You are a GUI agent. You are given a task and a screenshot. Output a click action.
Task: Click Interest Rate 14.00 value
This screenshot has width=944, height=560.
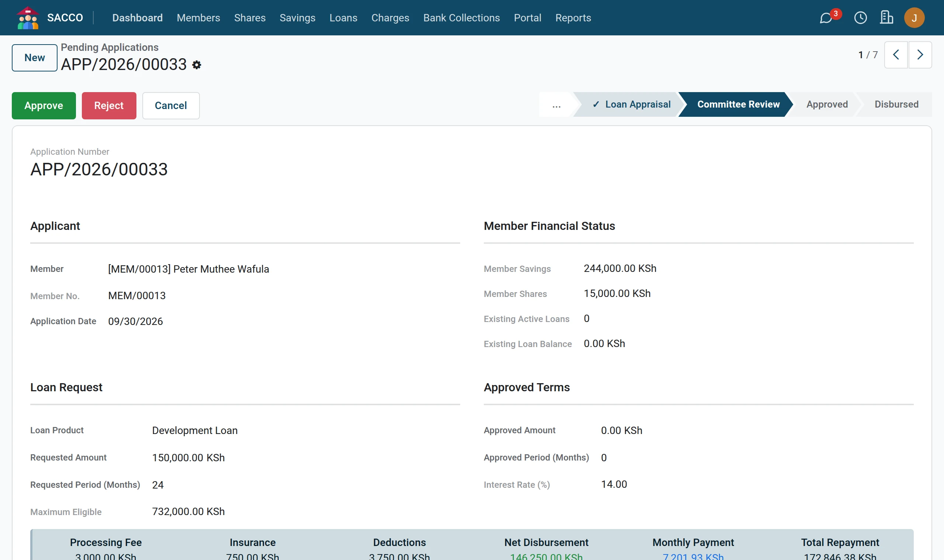[x=614, y=484]
